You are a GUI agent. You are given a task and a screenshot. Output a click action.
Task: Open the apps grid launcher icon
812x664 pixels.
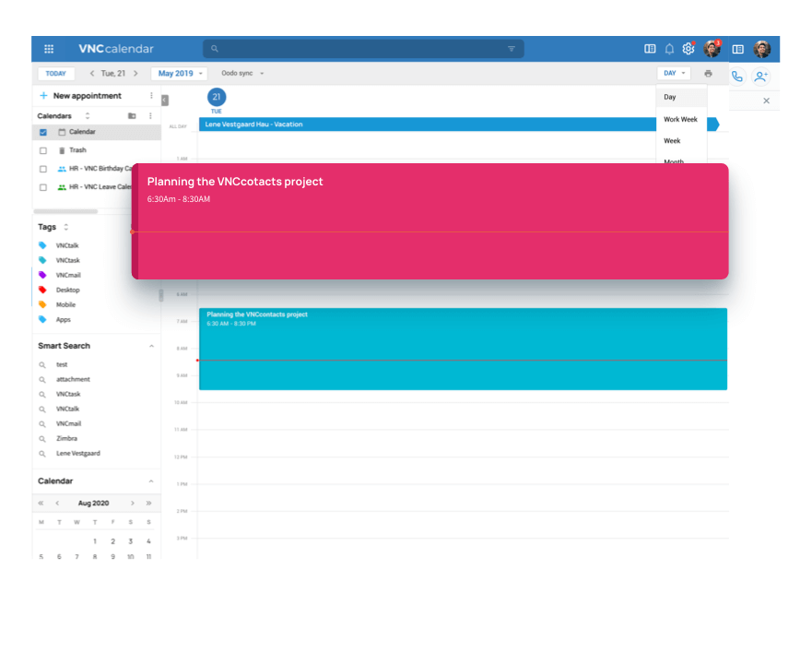49,49
